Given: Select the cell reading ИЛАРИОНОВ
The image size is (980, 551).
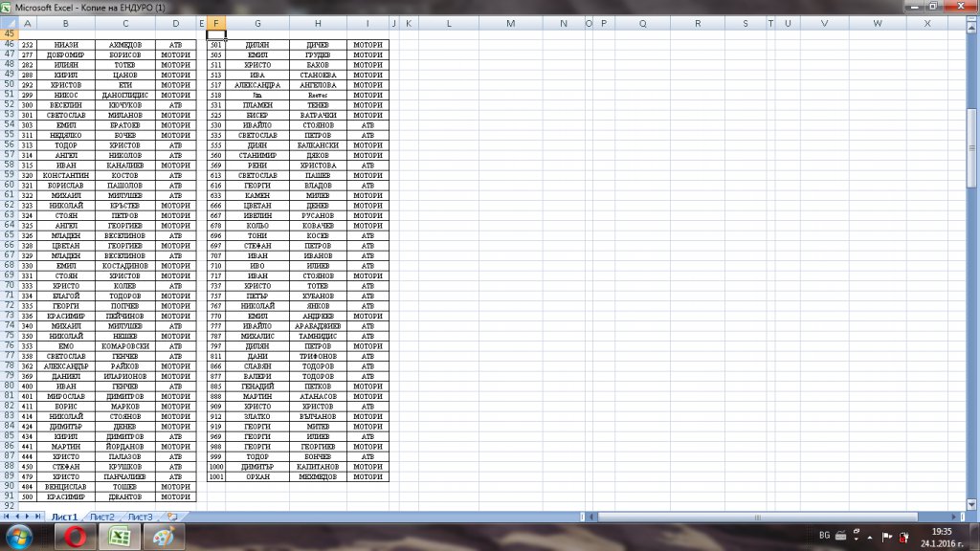Looking at the screenshot, I should (125, 376).
